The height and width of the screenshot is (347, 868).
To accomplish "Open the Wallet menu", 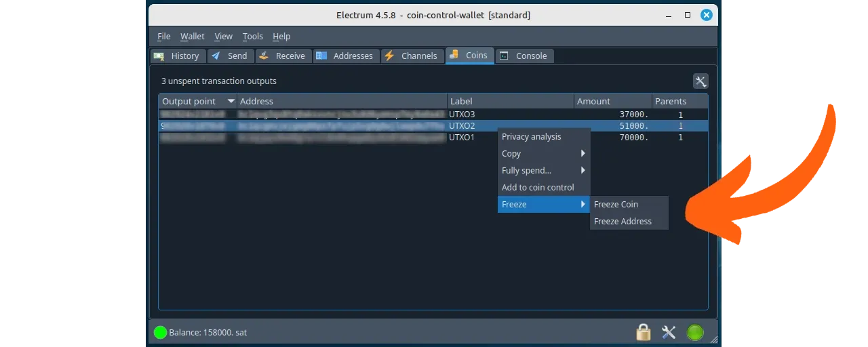I will (x=193, y=37).
